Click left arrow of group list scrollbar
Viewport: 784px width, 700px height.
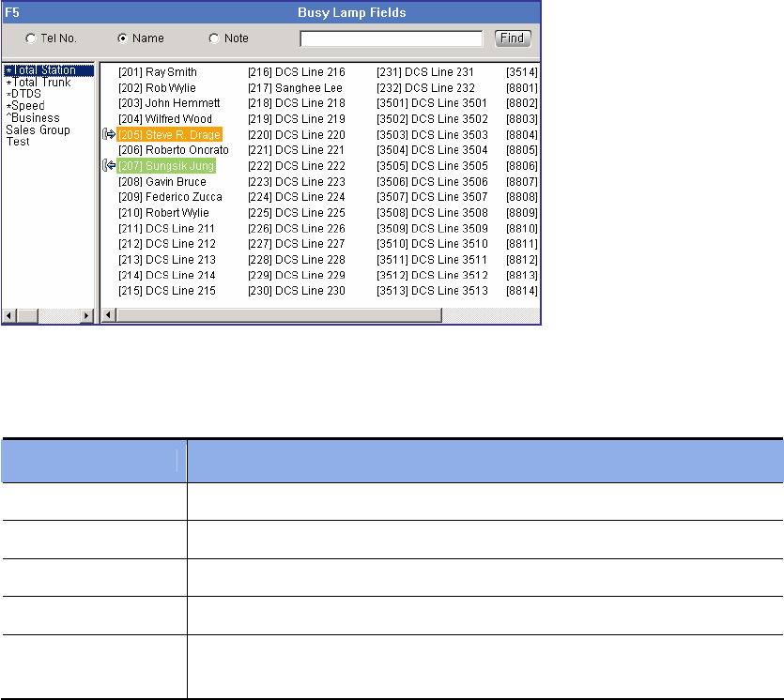pos(8,316)
